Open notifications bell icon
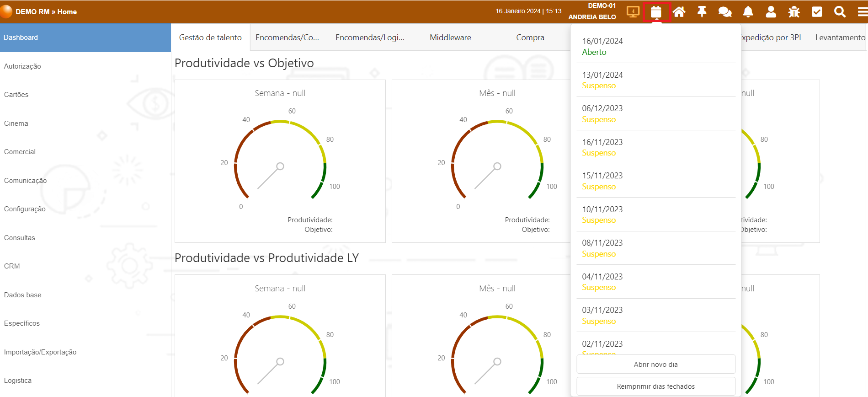 click(748, 12)
